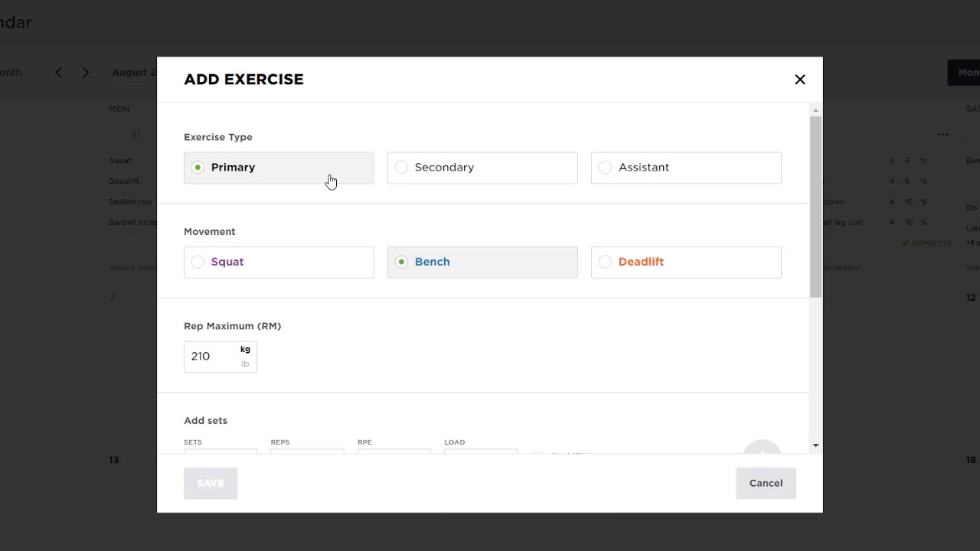
Task: Switch the weight unit to kg
Action: click(x=245, y=350)
